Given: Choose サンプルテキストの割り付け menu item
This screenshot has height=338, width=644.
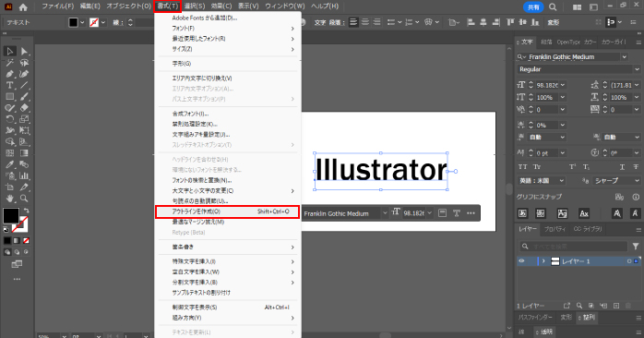Looking at the screenshot, I should pos(228,293).
